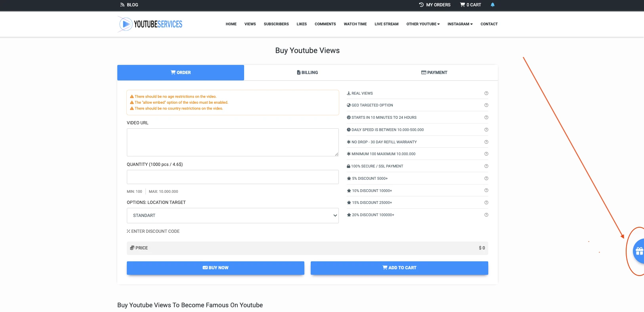Expand the Instagram menu

click(x=460, y=24)
